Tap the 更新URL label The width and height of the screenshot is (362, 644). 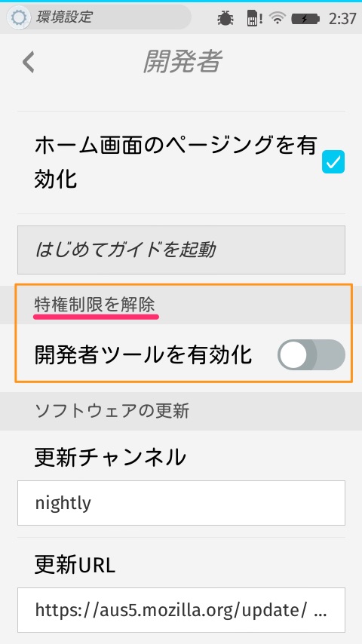[x=75, y=565]
